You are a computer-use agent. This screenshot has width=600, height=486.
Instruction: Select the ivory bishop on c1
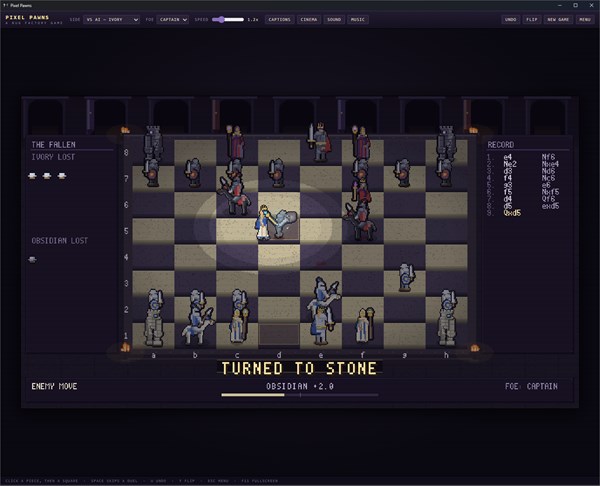click(239, 325)
